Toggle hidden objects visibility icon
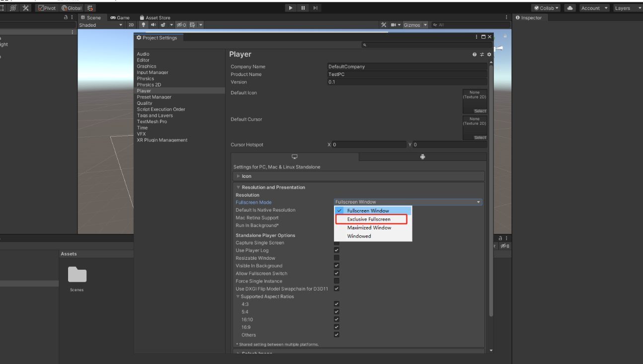The height and width of the screenshot is (364, 643). point(181,25)
